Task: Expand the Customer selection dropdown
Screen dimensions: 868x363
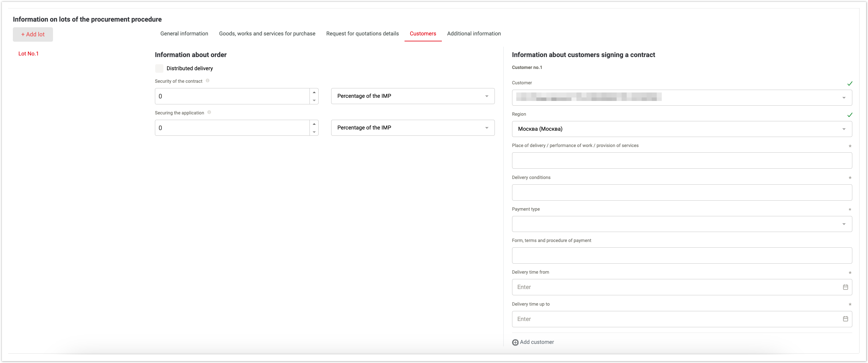Action: click(x=682, y=98)
